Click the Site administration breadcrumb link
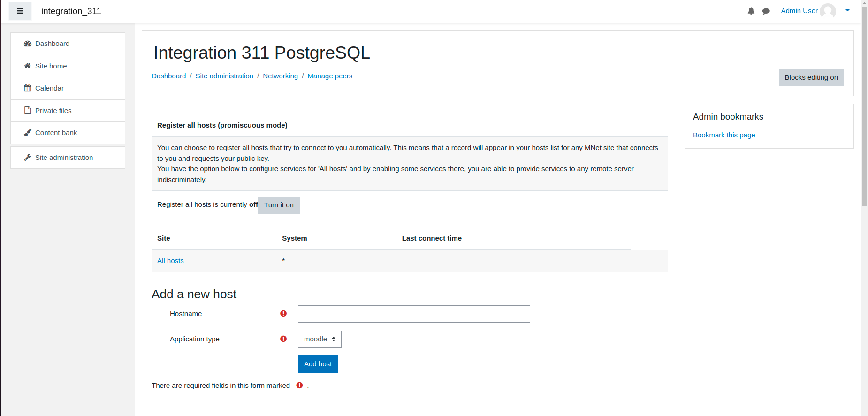 pyautogui.click(x=224, y=76)
